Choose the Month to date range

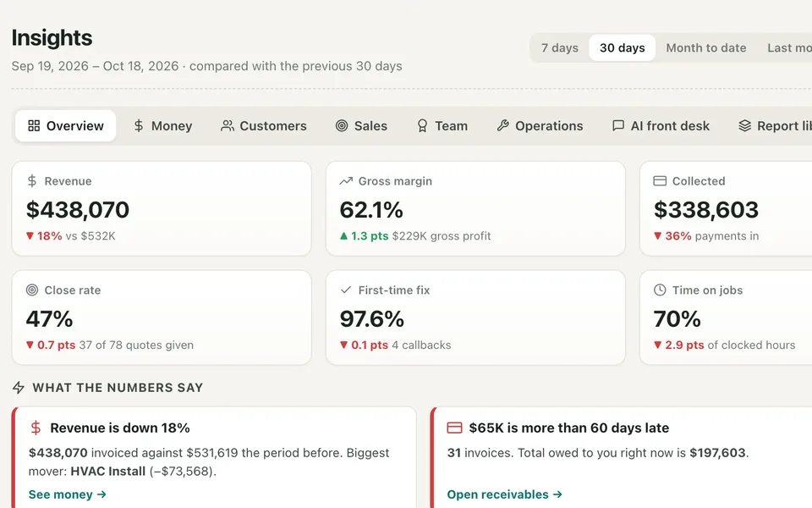[705, 47]
